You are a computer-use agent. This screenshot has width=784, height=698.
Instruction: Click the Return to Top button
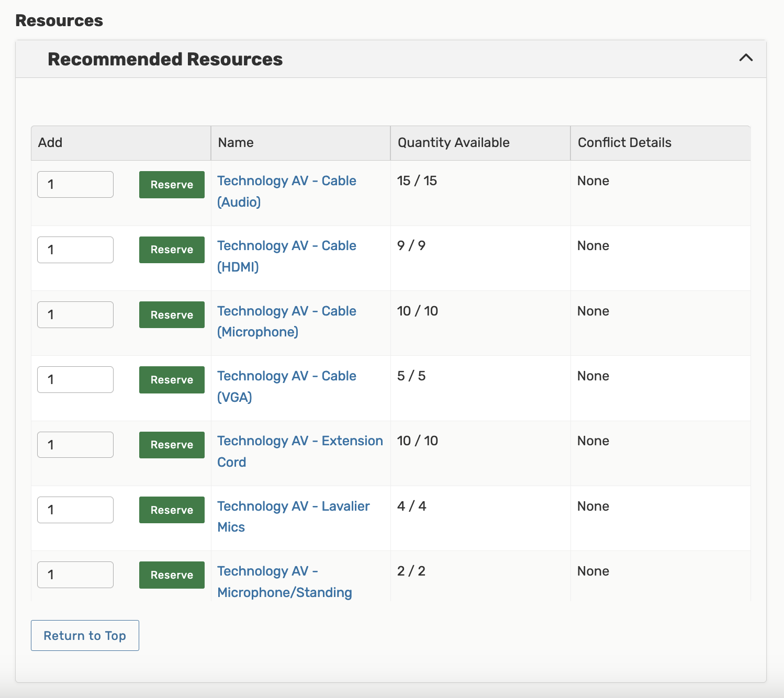coord(85,635)
